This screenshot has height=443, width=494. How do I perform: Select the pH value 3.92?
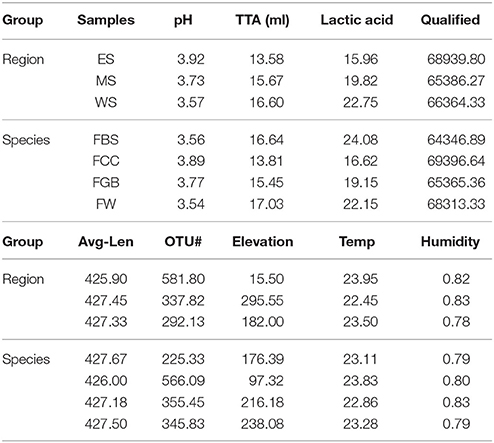click(190, 59)
